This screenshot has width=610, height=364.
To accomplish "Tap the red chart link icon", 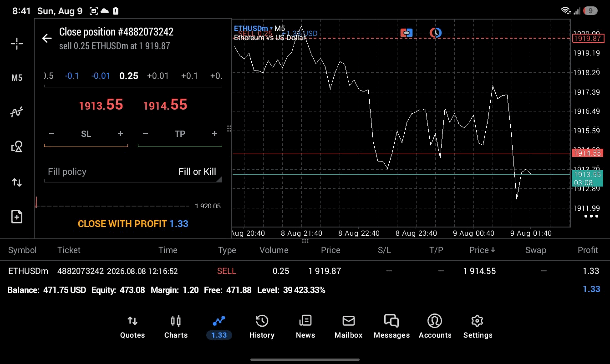I will click(407, 33).
